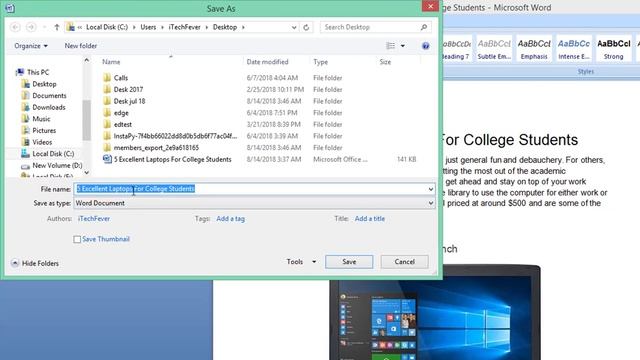The height and width of the screenshot is (360, 640).
Task: Click Add a tag link
Action: (231, 219)
